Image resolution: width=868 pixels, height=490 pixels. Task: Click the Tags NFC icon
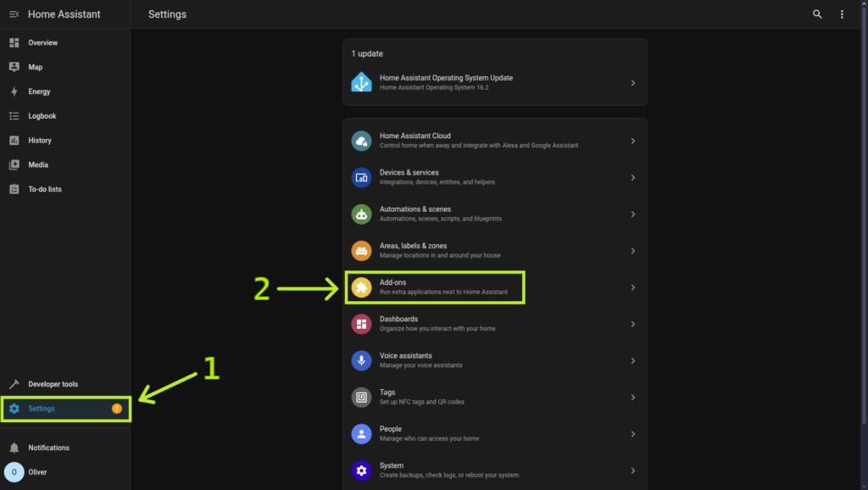coord(361,397)
